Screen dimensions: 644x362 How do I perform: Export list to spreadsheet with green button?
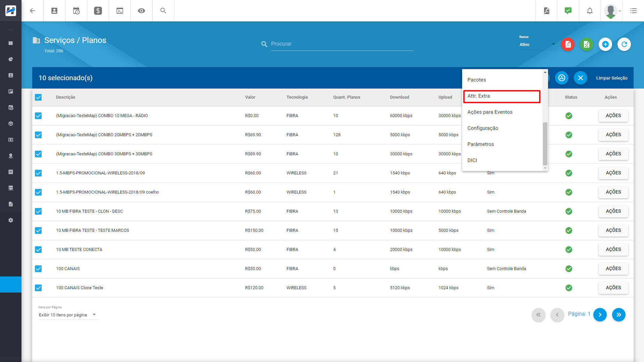click(587, 44)
